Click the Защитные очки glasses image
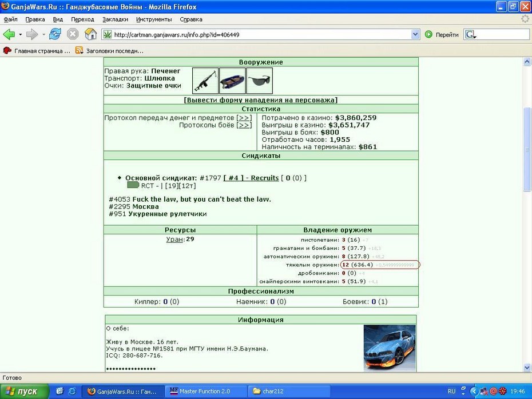Screen dimensions: 532x399 (259, 81)
